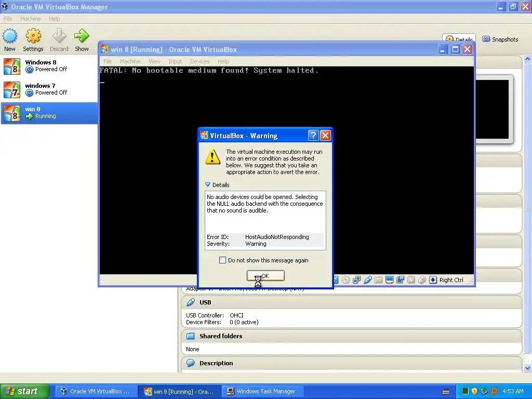Check Do not show this message again
Viewport: 532px width, 399px height.
coord(222,260)
